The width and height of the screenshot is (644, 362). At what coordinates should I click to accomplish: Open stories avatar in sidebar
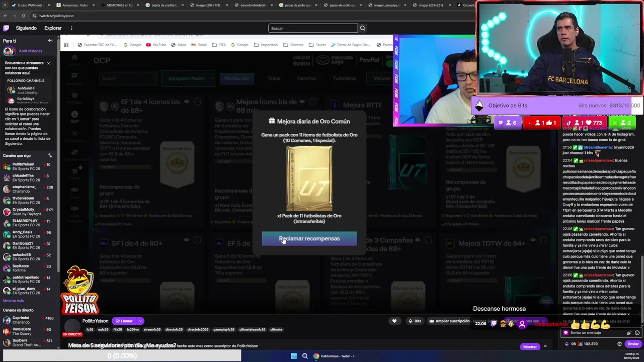[9, 51]
